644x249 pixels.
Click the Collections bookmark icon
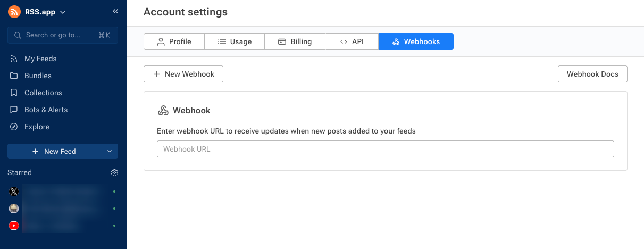14,93
